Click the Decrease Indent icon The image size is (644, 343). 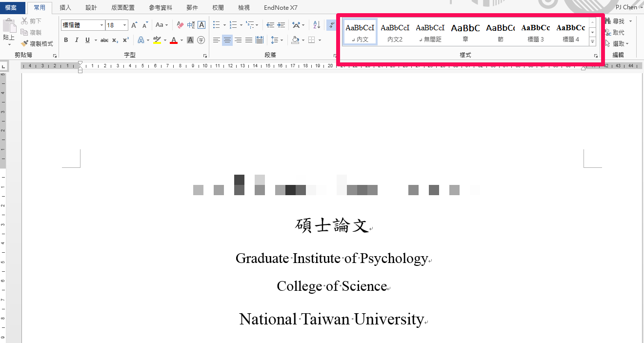pos(270,25)
